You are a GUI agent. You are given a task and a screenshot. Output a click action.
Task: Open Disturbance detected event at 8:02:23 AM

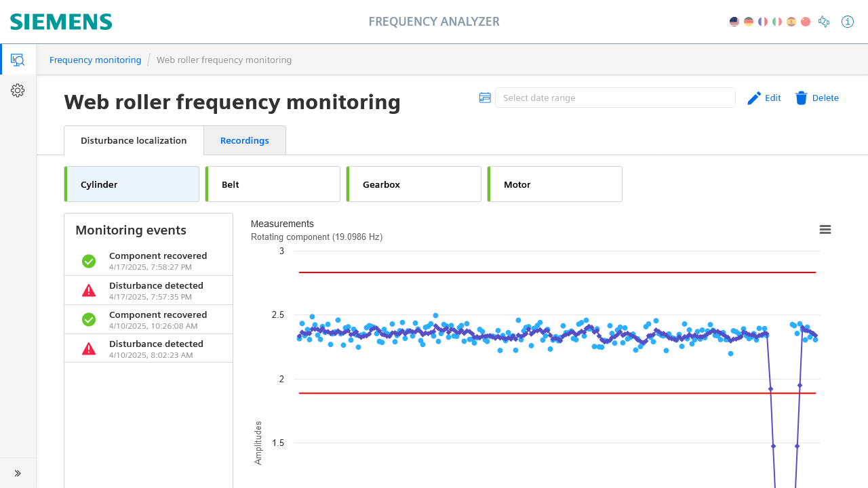[x=149, y=348]
